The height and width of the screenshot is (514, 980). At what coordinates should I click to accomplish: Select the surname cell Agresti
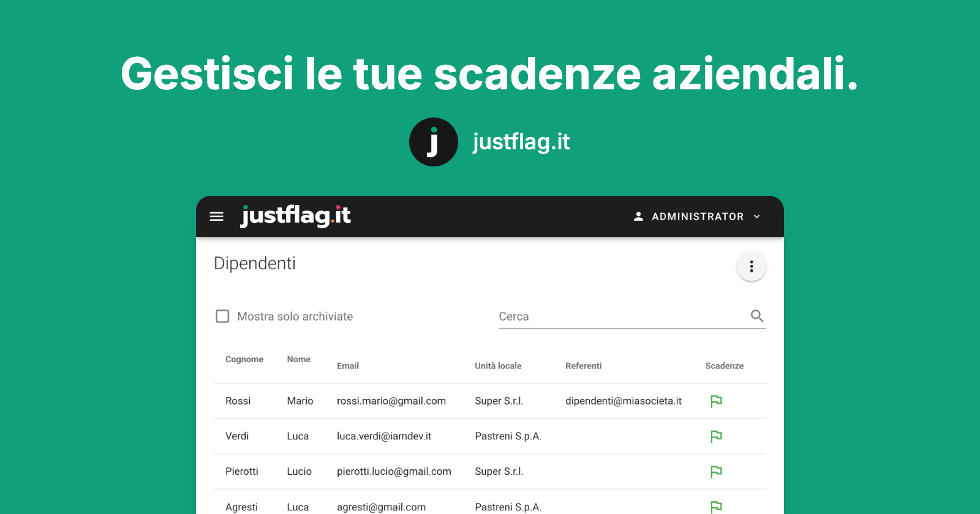click(x=241, y=507)
